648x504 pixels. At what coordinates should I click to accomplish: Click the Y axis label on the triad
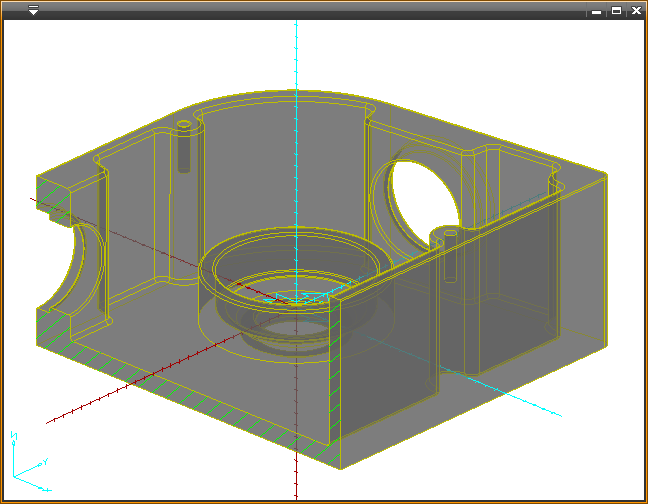pyautogui.click(x=45, y=462)
